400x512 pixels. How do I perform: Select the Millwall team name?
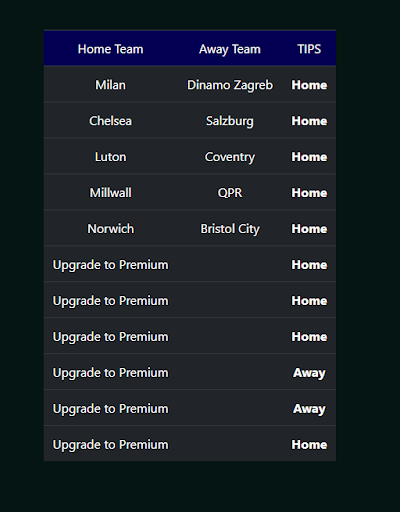tap(110, 193)
